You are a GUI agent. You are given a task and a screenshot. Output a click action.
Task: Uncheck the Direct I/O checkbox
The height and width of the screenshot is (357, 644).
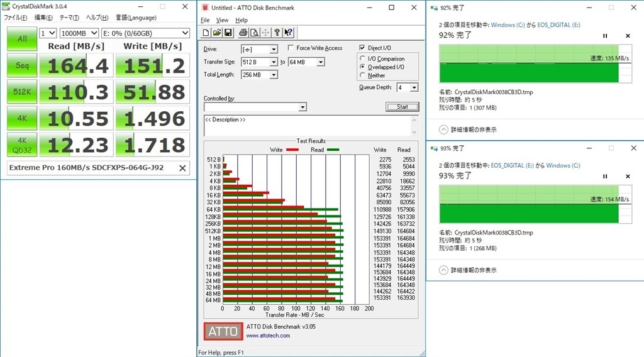pos(362,48)
